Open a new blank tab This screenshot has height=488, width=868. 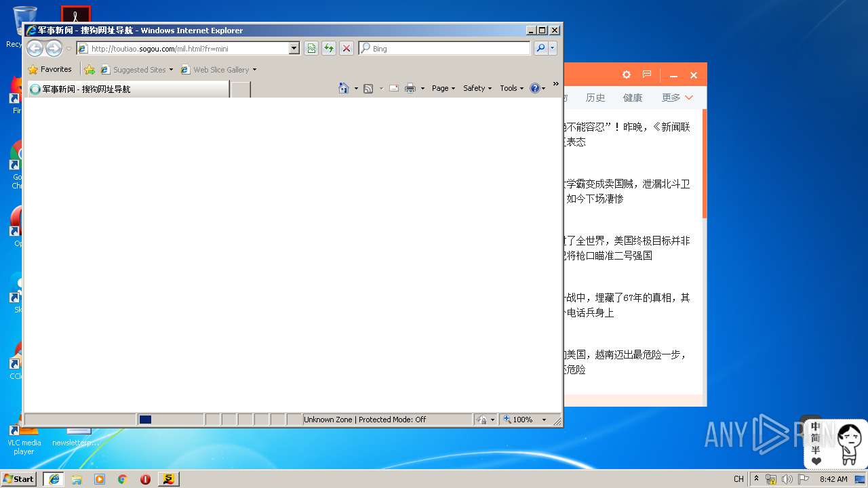(241, 89)
